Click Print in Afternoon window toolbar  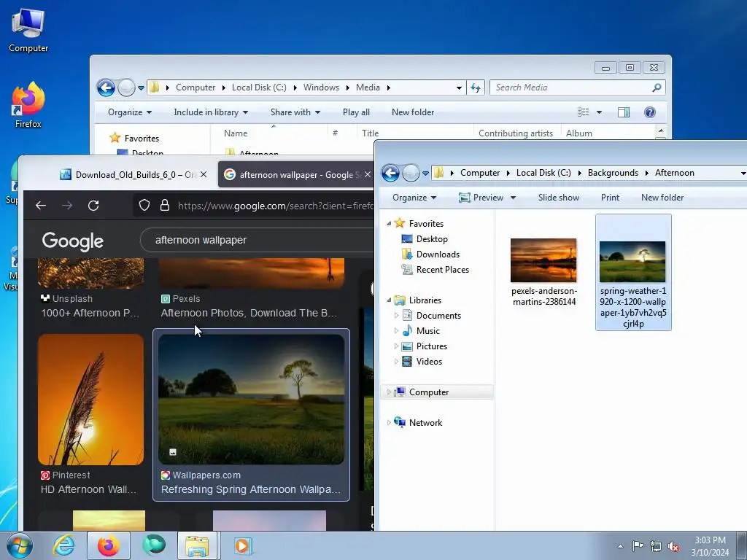coord(610,198)
